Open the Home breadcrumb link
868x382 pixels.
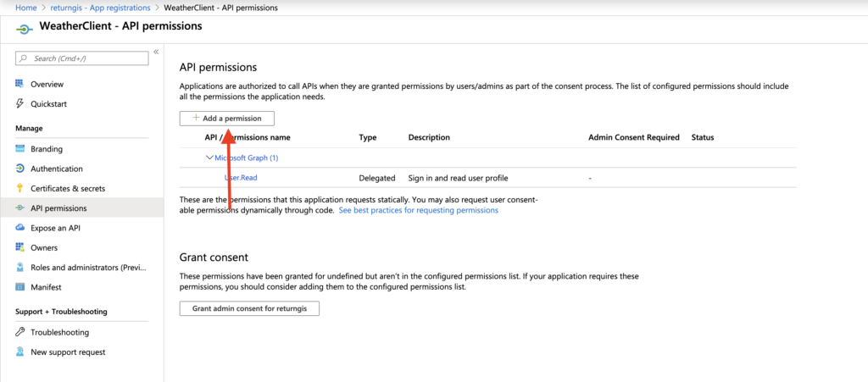click(x=26, y=8)
